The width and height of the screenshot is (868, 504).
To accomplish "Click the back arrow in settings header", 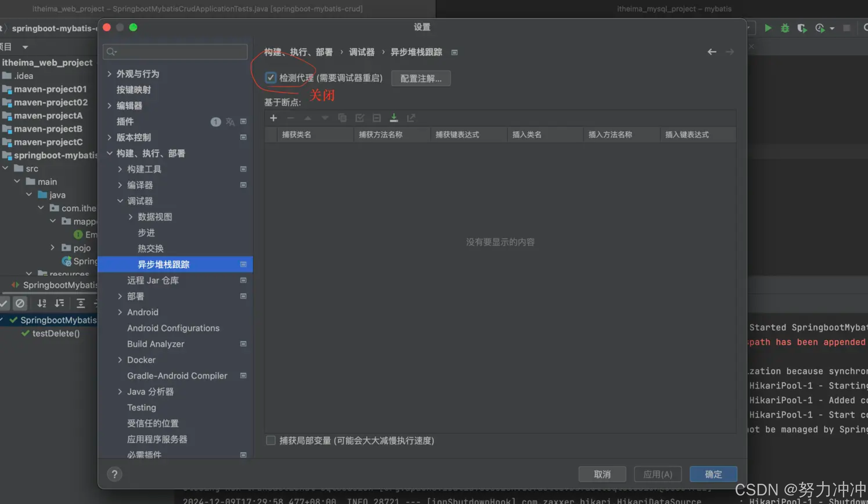I will [x=712, y=52].
